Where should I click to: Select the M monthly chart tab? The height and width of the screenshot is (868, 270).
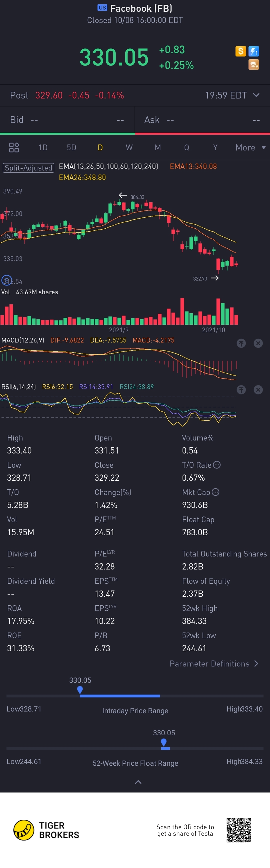pyautogui.click(x=158, y=147)
